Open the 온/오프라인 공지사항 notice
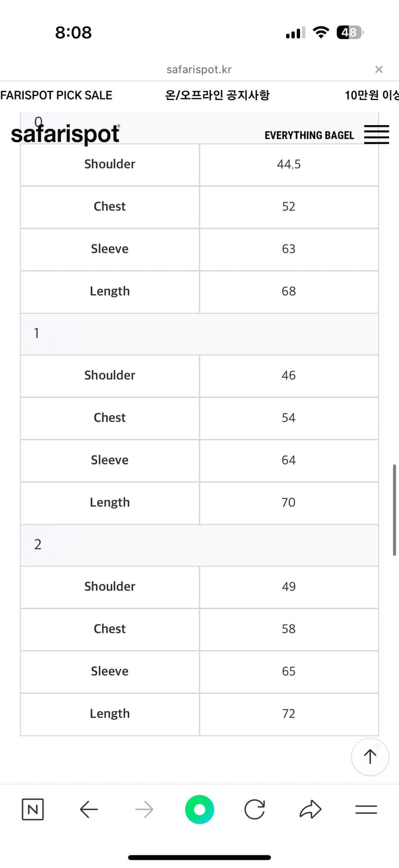 [x=217, y=95]
